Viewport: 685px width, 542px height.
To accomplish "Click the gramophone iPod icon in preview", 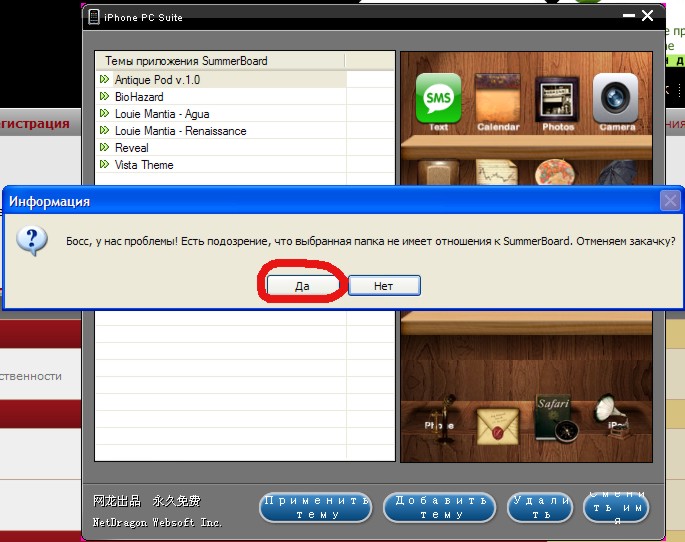I will pos(614,416).
